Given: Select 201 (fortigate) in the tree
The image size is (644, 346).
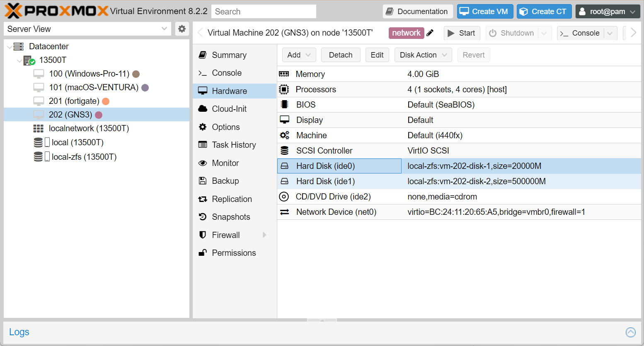Looking at the screenshot, I should [74, 101].
